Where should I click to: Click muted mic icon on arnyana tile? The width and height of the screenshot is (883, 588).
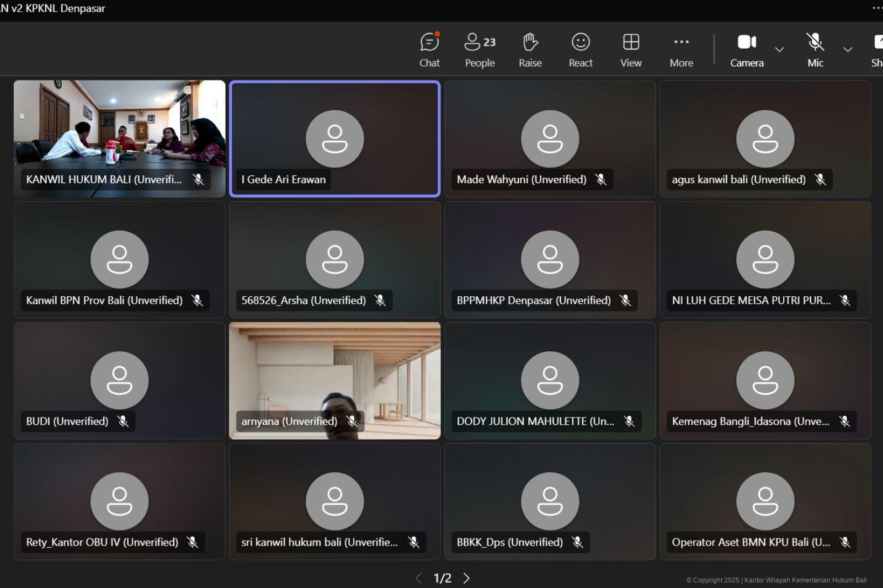(x=352, y=421)
